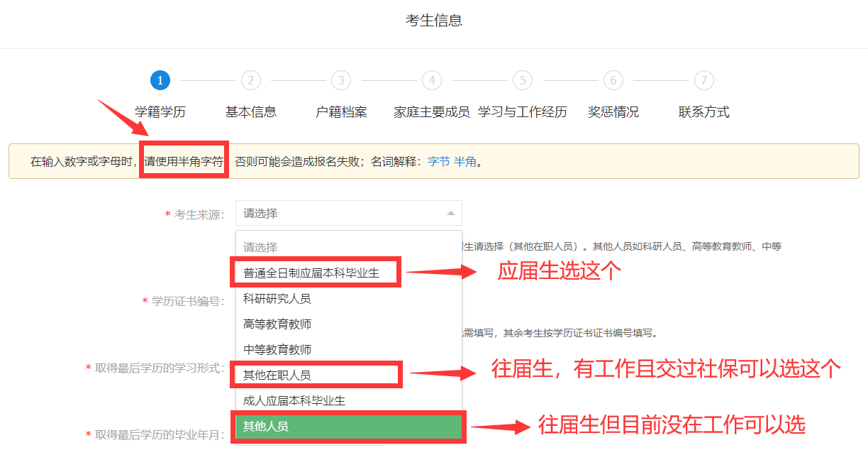Choose 其他在职人员 from the list
Screen dimensions: 868x455
point(277,375)
